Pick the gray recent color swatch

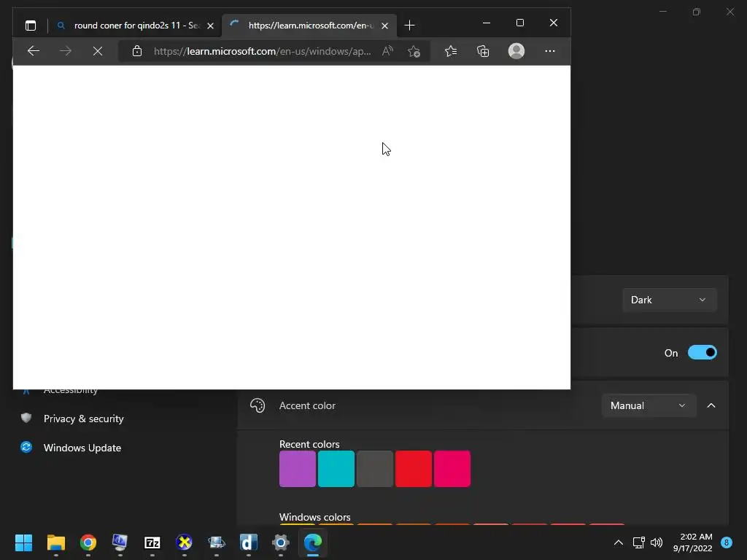pos(375,469)
